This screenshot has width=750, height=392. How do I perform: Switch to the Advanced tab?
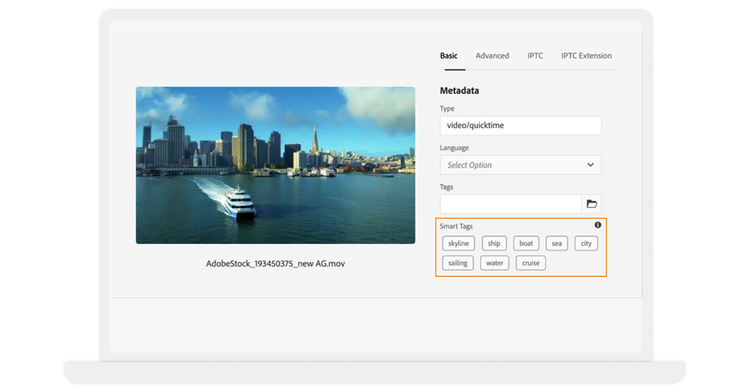[492, 56]
